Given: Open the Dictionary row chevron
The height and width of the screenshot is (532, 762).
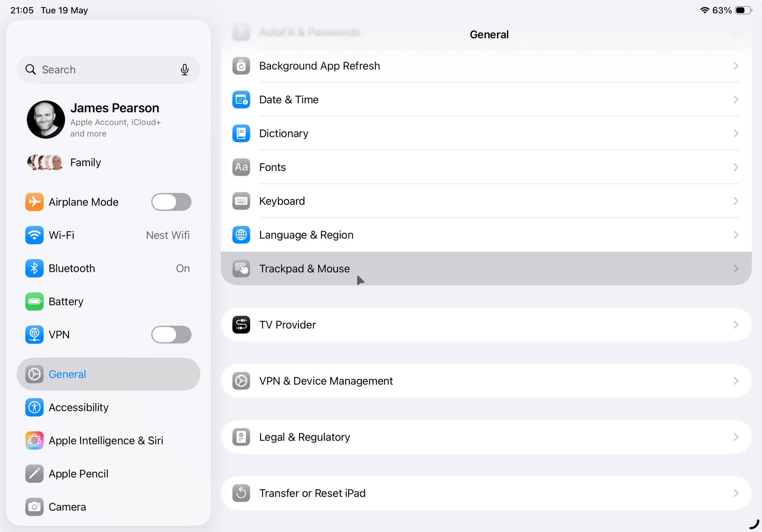Looking at the screenshot, I should tap(736, 133).
